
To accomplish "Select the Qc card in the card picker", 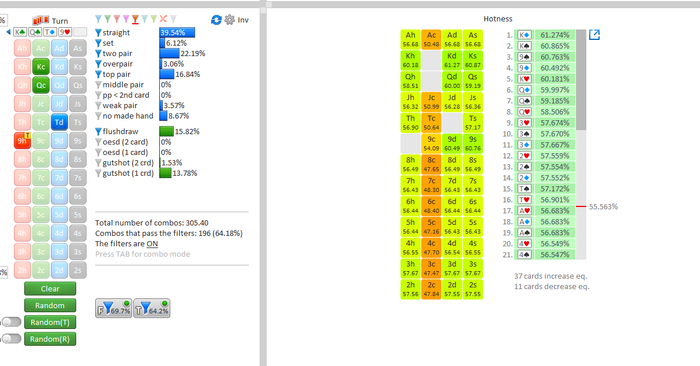I will 41,85.
